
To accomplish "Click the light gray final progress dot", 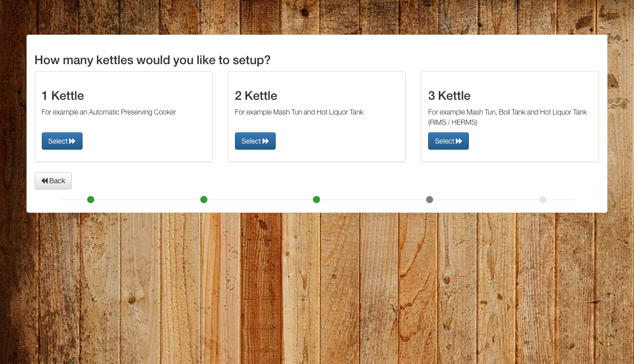I will pyautogui.click(x=543, y=200).
